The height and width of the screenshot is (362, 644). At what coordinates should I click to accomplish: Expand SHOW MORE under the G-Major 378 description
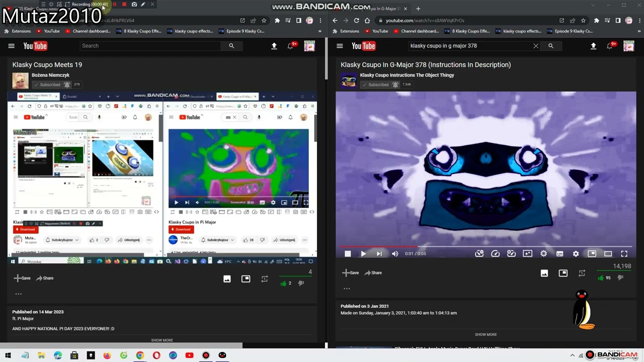486,334
